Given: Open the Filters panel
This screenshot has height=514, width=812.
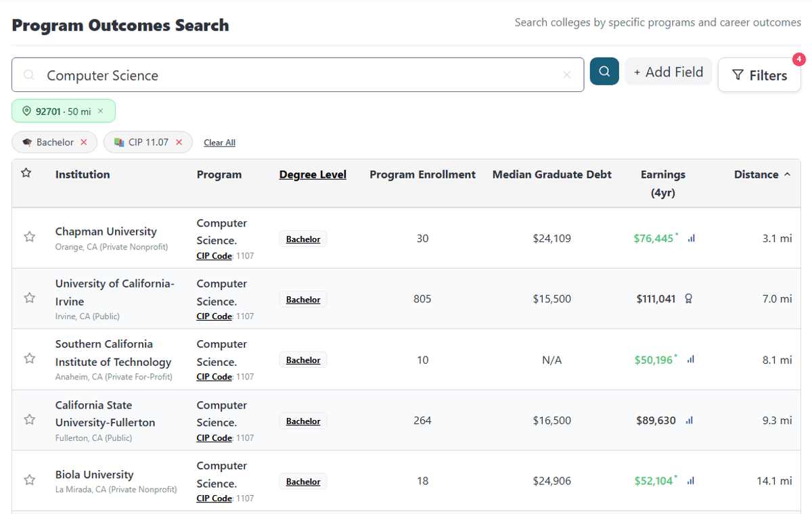Looking at the screenshot, I should point(759,75).
